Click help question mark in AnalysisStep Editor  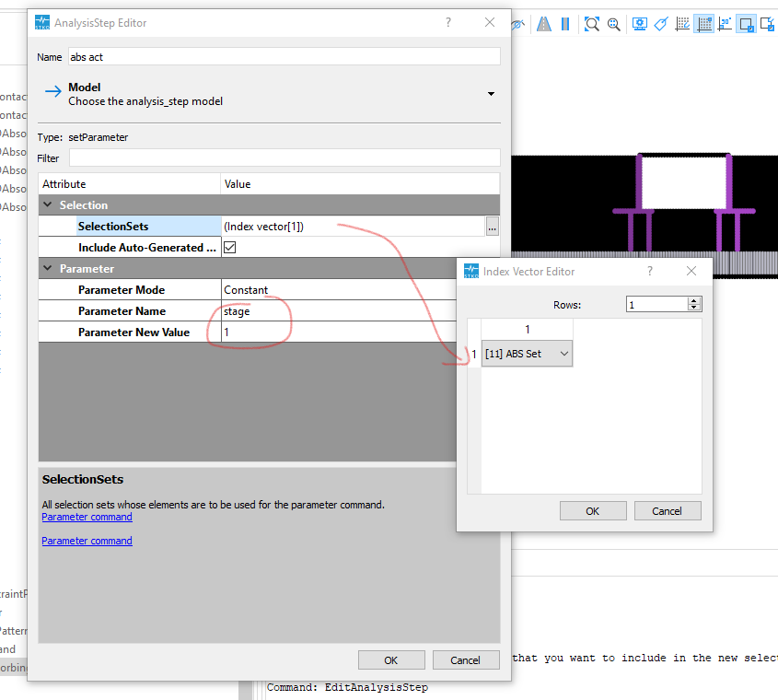[448, 22]
